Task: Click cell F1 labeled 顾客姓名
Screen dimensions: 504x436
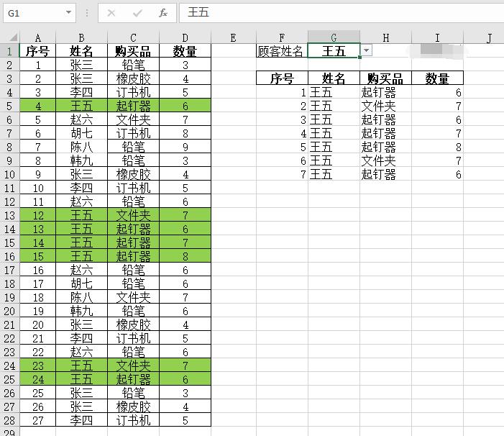Action: click(x=282, y=51)
